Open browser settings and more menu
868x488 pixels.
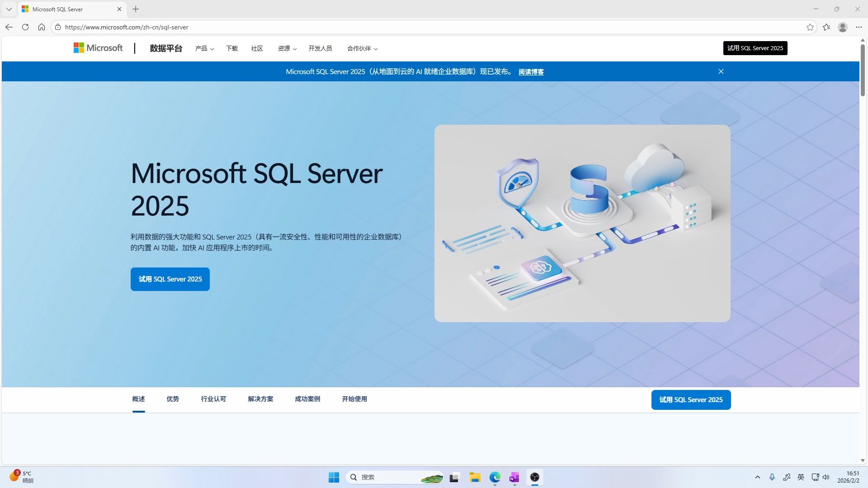[859, 27]
